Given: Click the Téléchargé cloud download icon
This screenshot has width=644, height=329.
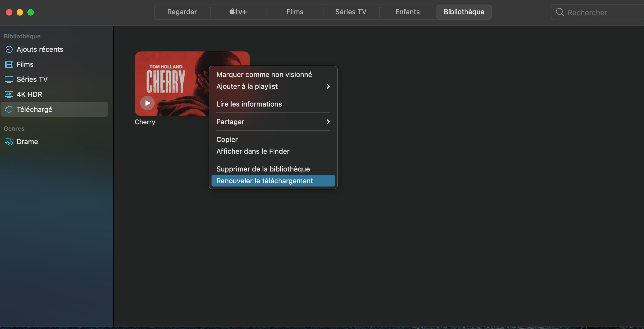Looking at the screenshot, I should coord(9,109).
